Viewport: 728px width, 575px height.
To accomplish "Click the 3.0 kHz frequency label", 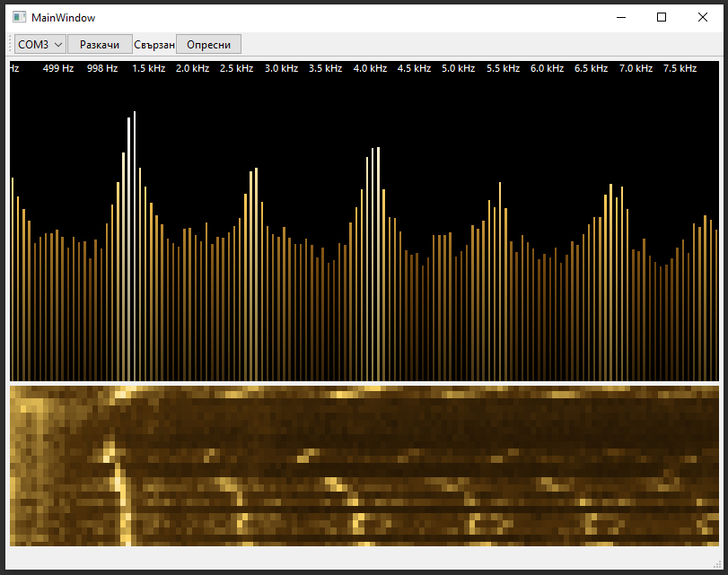I will [x=281, y=68].
